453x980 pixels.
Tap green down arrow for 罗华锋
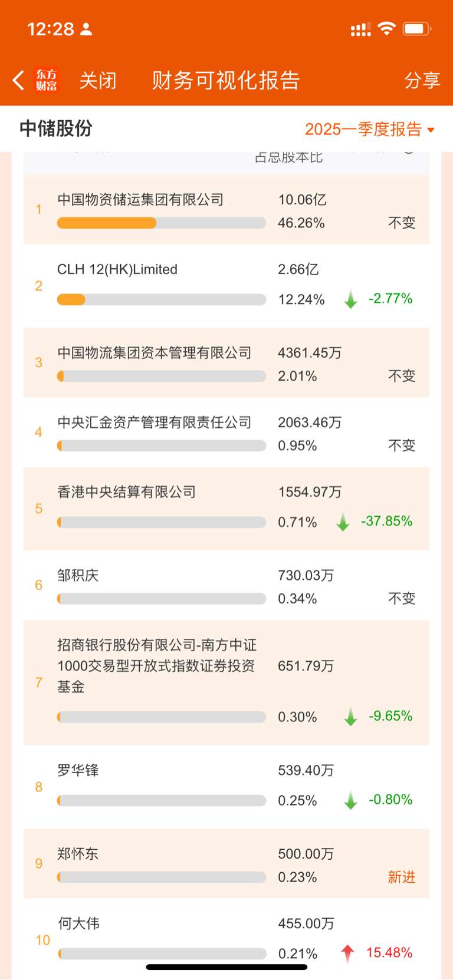[351, 800]
